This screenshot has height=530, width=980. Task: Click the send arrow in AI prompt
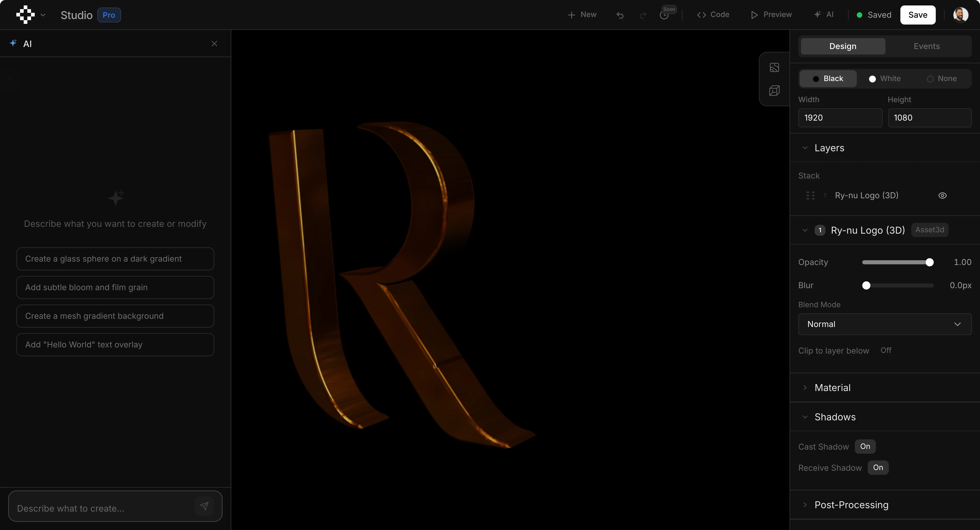(204, 506)
